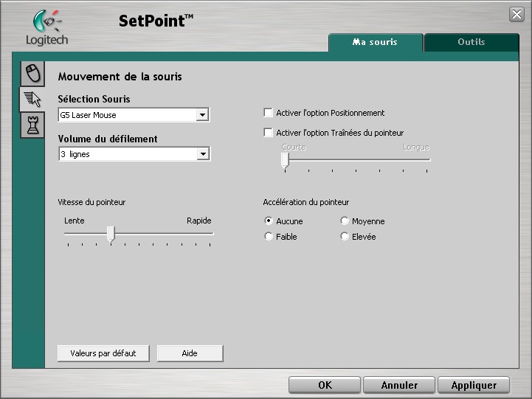Expand the Volume du défilement dropdown arrow
This screenshot has height=399, width=532.
[x=203, y=154]
